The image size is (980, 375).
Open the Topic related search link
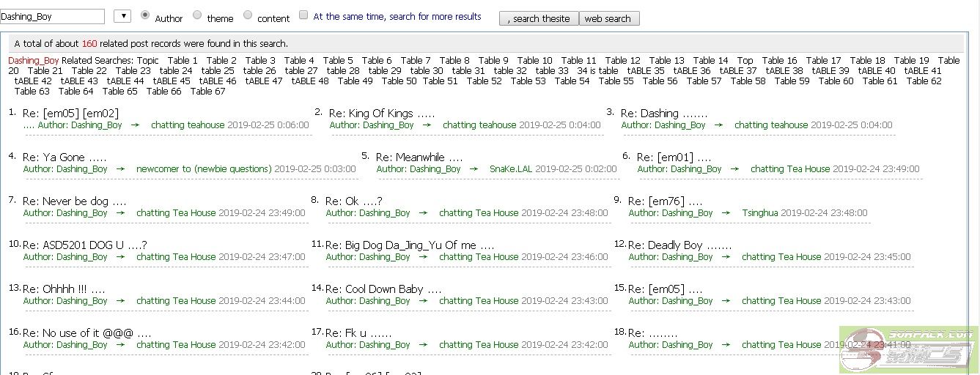[x=147, y=60]
